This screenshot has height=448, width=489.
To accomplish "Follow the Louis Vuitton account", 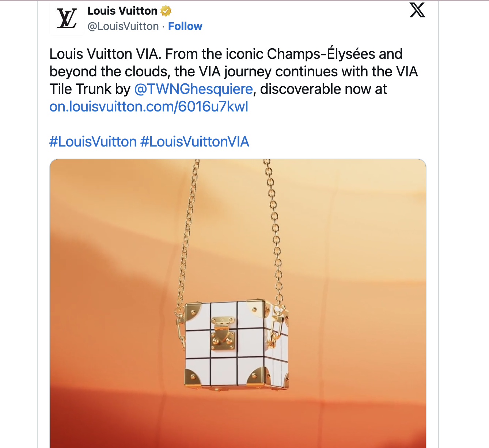I will tap(185, 26).
